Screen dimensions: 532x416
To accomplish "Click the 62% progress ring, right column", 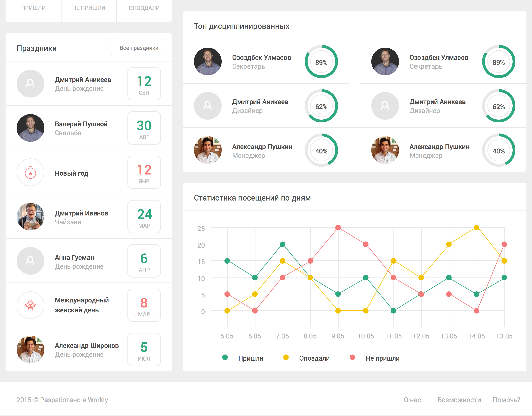I will point(499,106).
